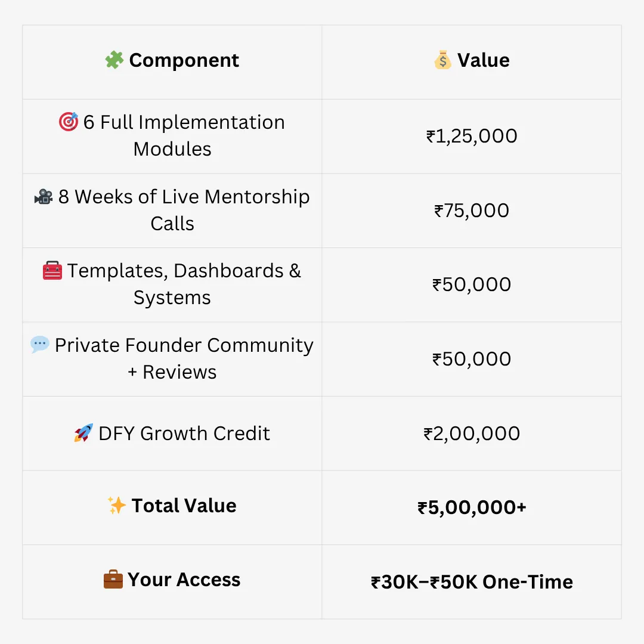Screen dimensions: 644x644
Task: Click the ₹2,00,000 value cell
Action: point(472,433)
